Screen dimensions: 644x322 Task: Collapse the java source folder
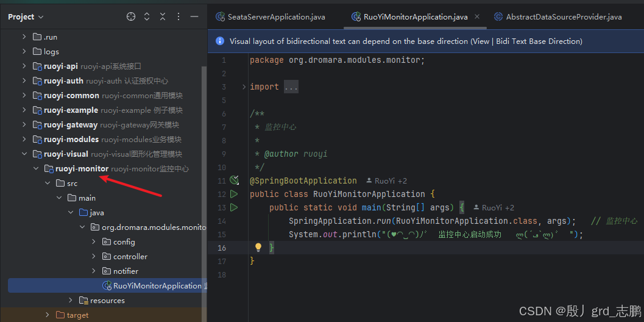click(71, 213)
